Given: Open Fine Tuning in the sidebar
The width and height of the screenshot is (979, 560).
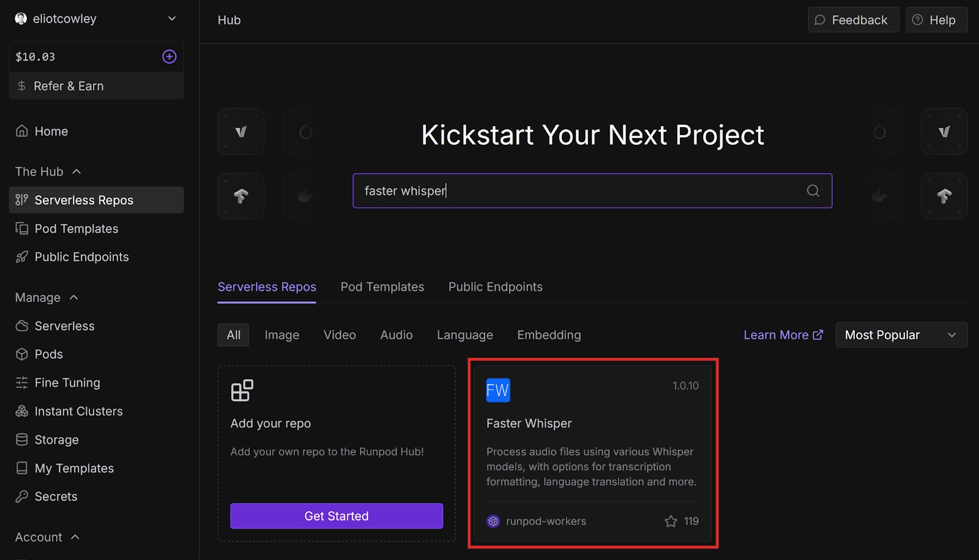Looking at the screenshot, I should tap(96, 383).
